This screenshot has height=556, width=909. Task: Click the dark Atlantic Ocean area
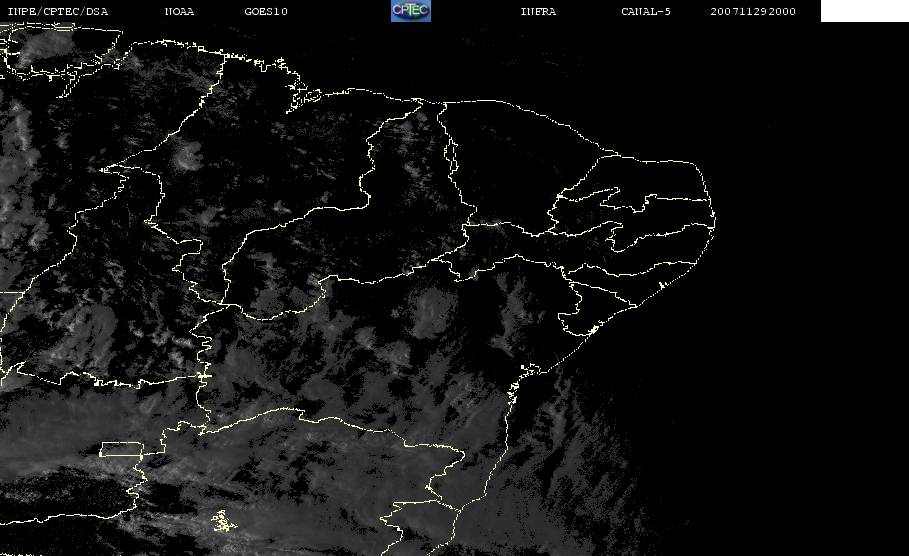(x=800, y=350)
